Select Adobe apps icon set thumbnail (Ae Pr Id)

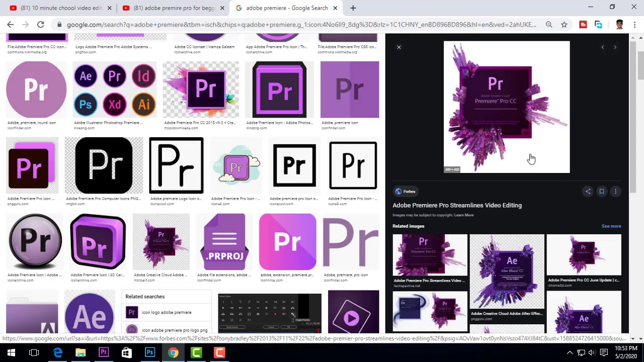115,89
